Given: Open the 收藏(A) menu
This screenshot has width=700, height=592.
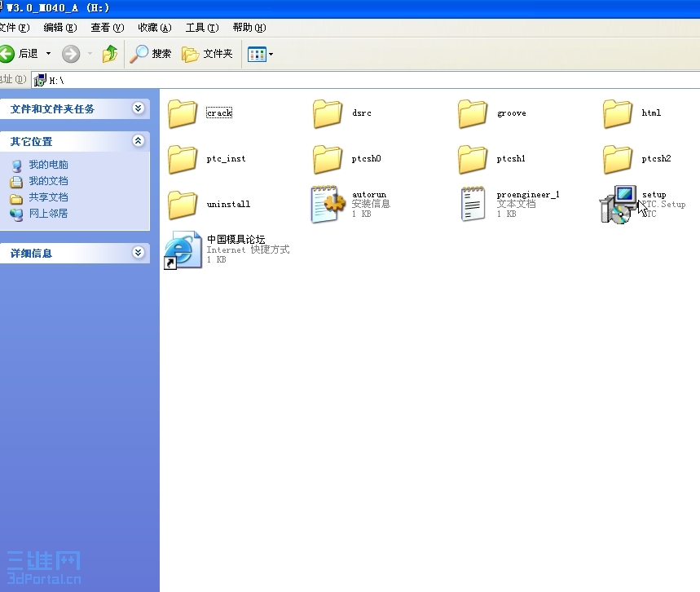Looking at the screenshot, I should (155, 28).
